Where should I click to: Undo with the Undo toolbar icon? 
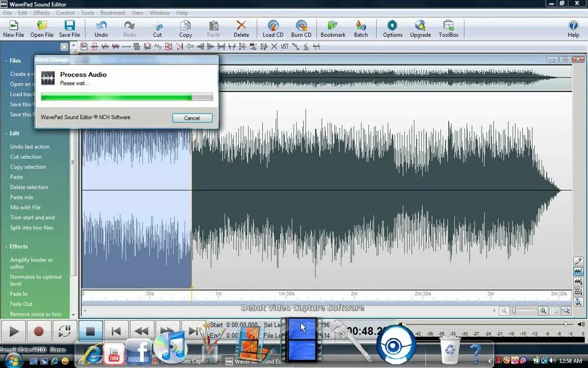(x=101, y=29)
